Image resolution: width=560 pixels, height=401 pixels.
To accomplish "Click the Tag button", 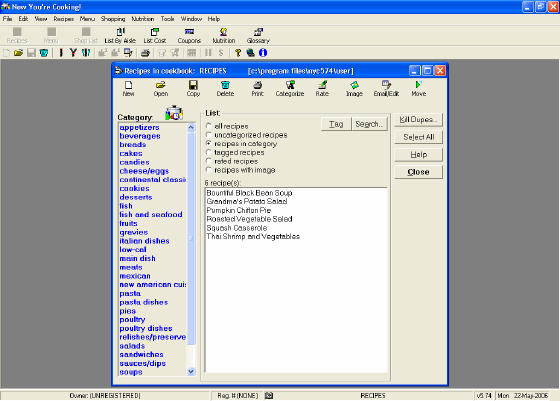I will [336, 124].
